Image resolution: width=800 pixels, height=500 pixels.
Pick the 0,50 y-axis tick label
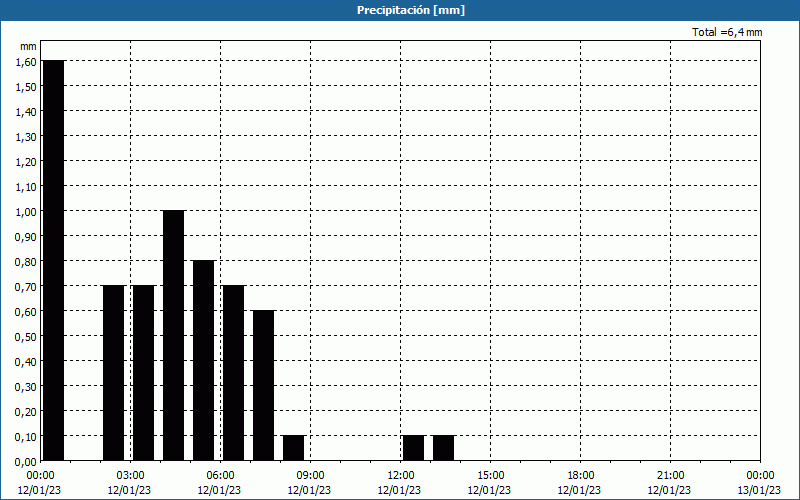(x=27, y=336)
